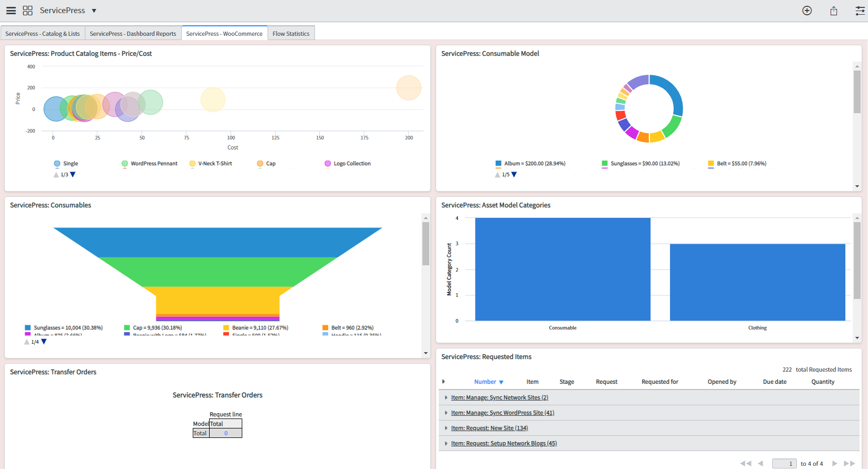The height and width of the screenshot is (469, 868).
Task: Go to last page of Requested Items
Action: coord(849,463)
